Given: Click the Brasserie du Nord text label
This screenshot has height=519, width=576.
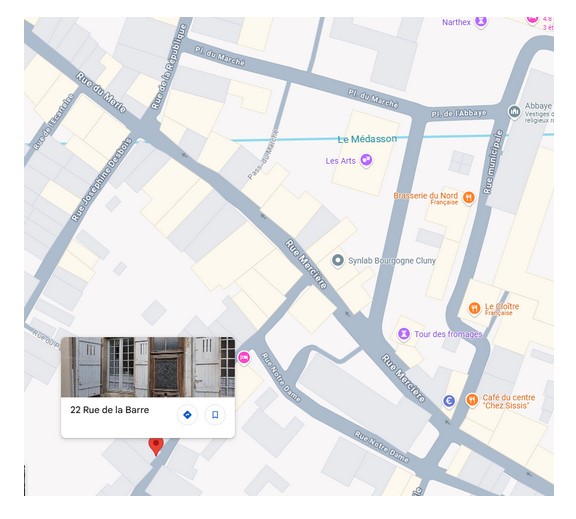Looking at the screenshot, I should (x=426, y=196).
